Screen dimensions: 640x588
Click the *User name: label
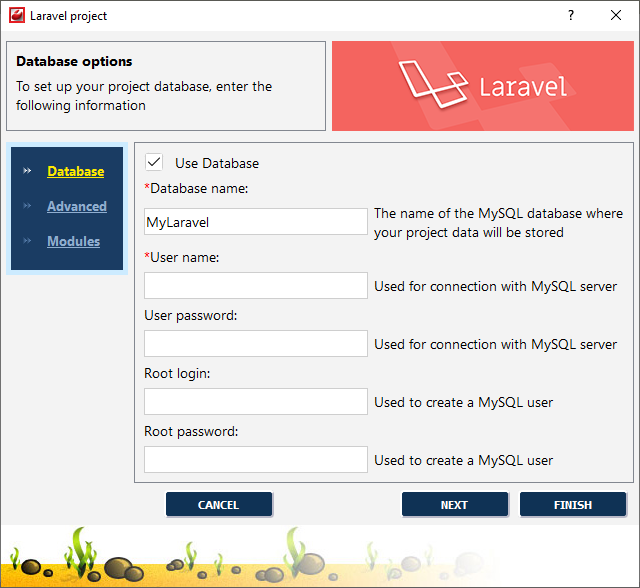(182, 257)
